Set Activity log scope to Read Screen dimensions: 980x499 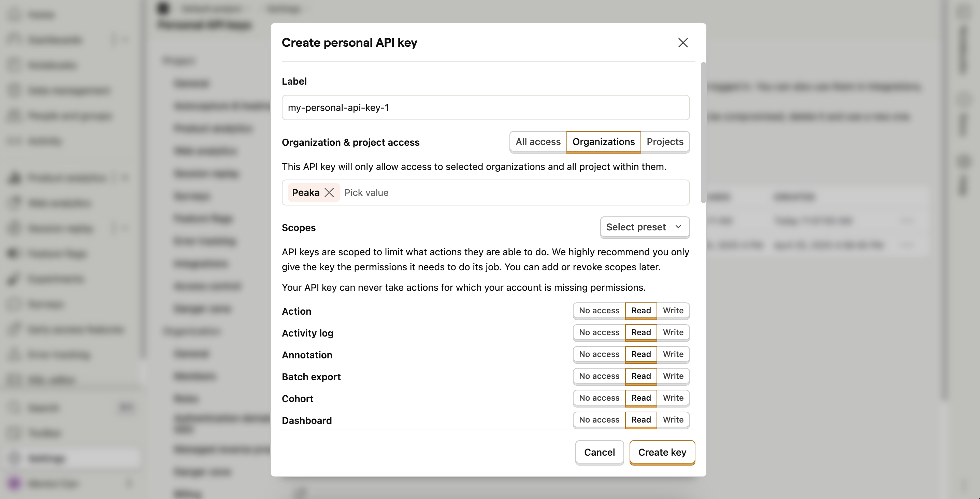tap(641, 332)
